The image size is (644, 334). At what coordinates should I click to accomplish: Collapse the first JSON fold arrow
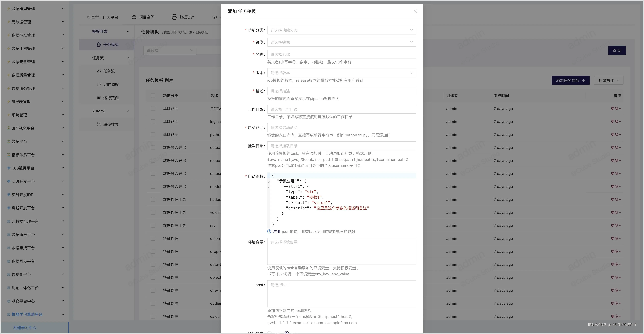(269, 176)
